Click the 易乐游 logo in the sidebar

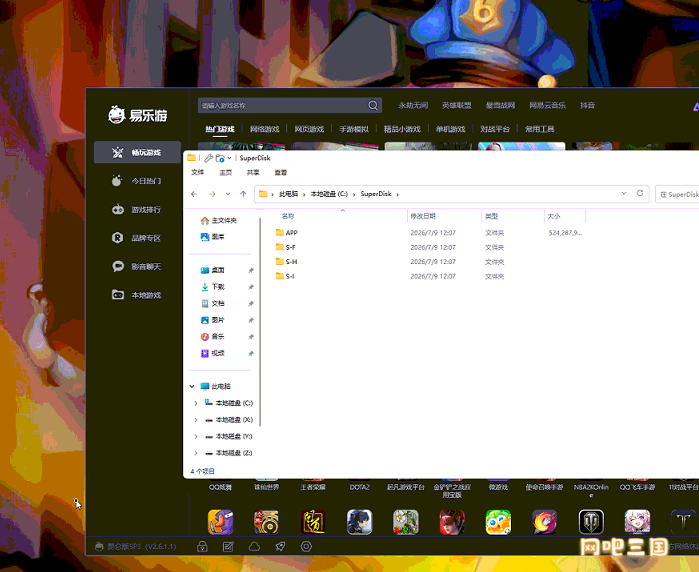click(x=138, y=115)
